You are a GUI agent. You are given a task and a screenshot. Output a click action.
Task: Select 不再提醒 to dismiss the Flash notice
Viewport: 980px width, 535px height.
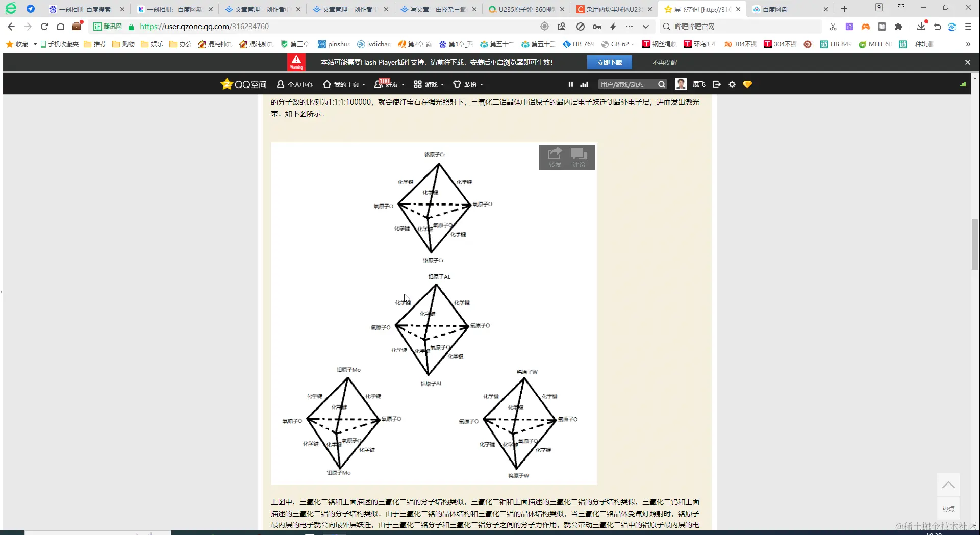coord(664,62)
